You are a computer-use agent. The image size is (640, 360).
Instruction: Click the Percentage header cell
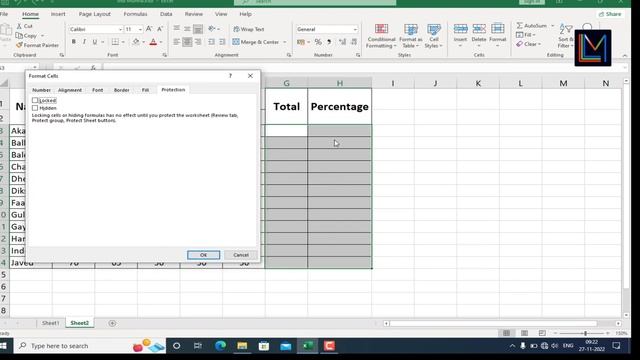point(340,107)
